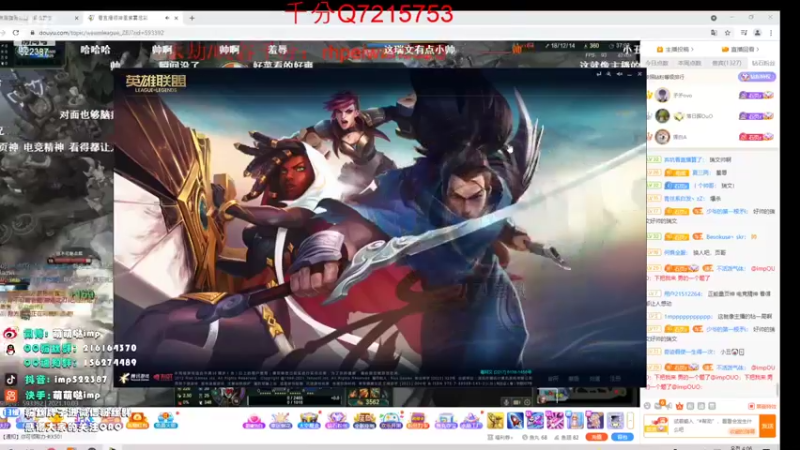Reload the Douyu page

point(16,33)
